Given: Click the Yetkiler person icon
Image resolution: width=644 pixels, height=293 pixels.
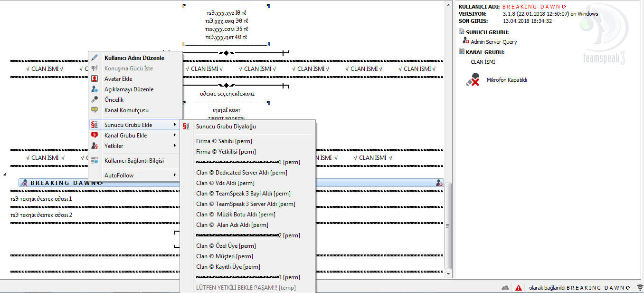Looking at the screenshot, I should [x=95, y=146].
